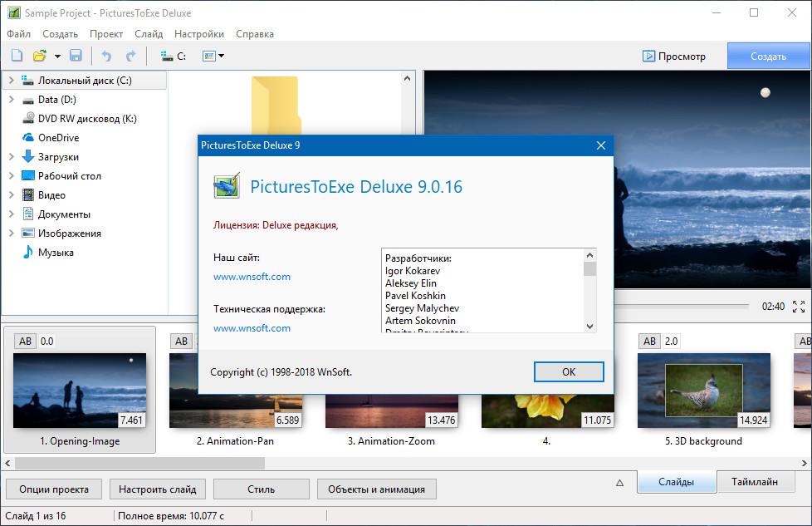This screenshot has width=812, height=526.
Task: Toggle fullscreen preview using the corner arrows icon
Action: point(799,307)
